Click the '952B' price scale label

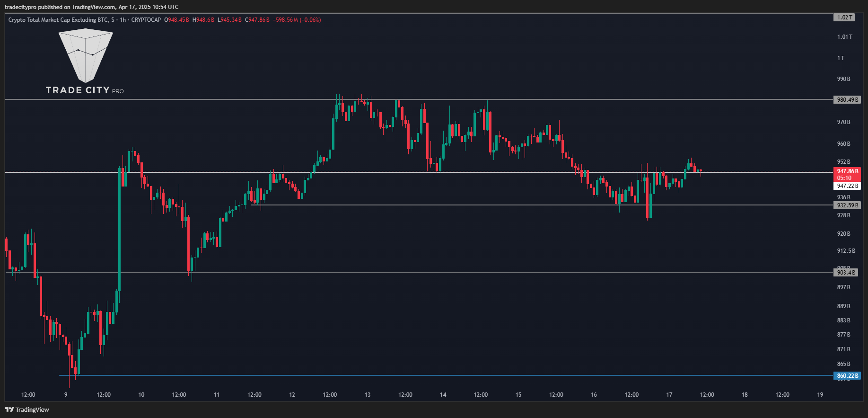(843, 162)
